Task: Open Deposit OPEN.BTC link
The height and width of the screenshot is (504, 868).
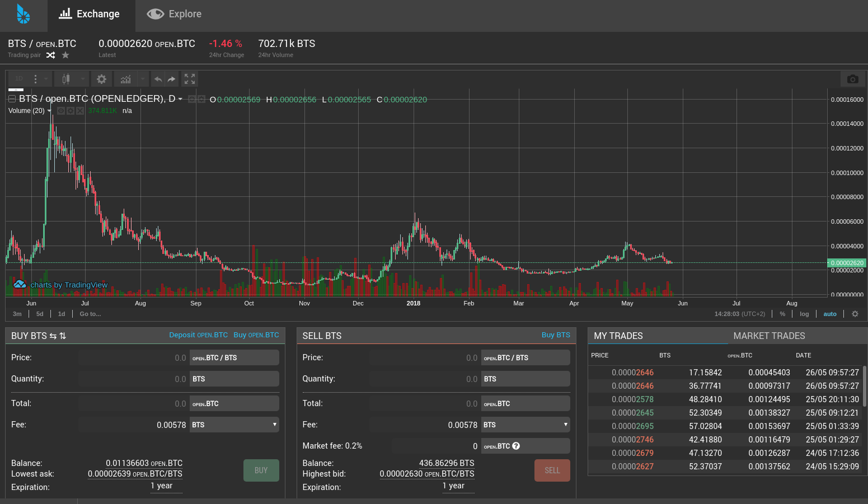Action: [x=198, y=335]
